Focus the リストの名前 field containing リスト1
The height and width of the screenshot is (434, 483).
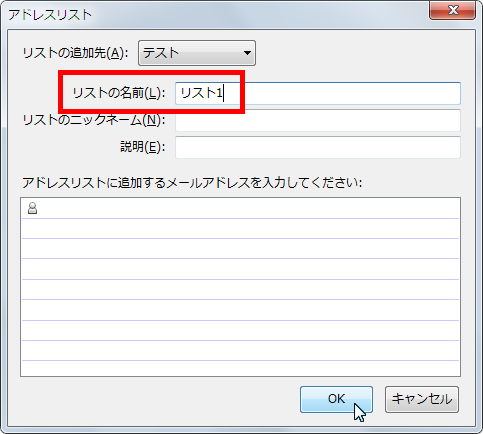318,93
